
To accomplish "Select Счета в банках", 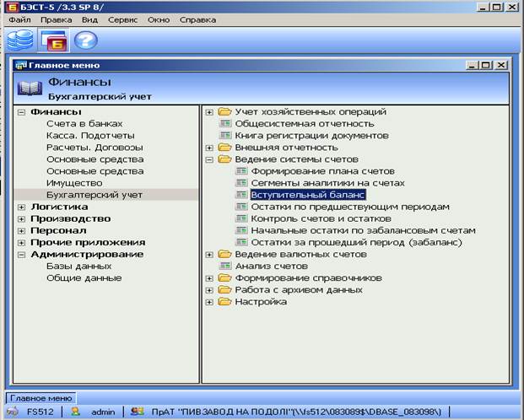I will pyautogui.click(x=84, y=124).
